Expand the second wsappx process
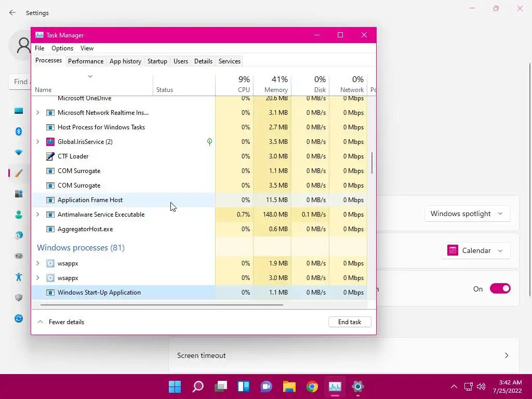 [x=37, y=278]
